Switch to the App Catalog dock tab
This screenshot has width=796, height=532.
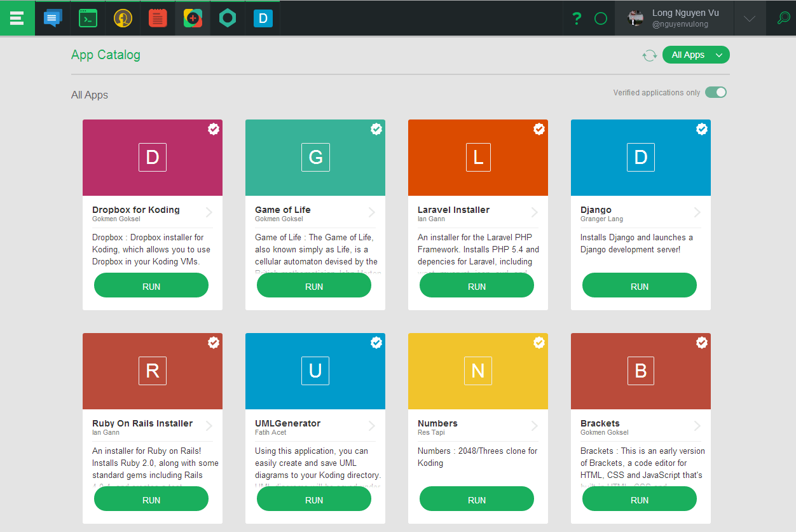(193, 18)
